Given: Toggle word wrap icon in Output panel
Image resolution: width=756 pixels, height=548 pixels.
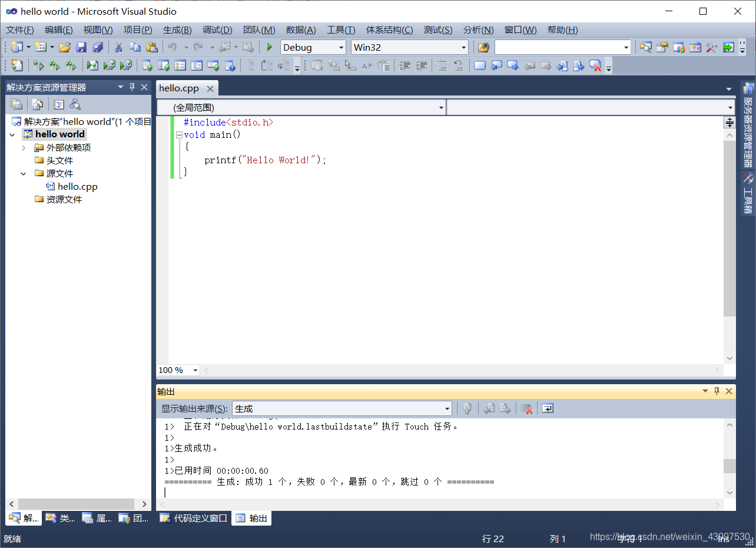Looking at the screenshot, I should [x=548, y=408].
